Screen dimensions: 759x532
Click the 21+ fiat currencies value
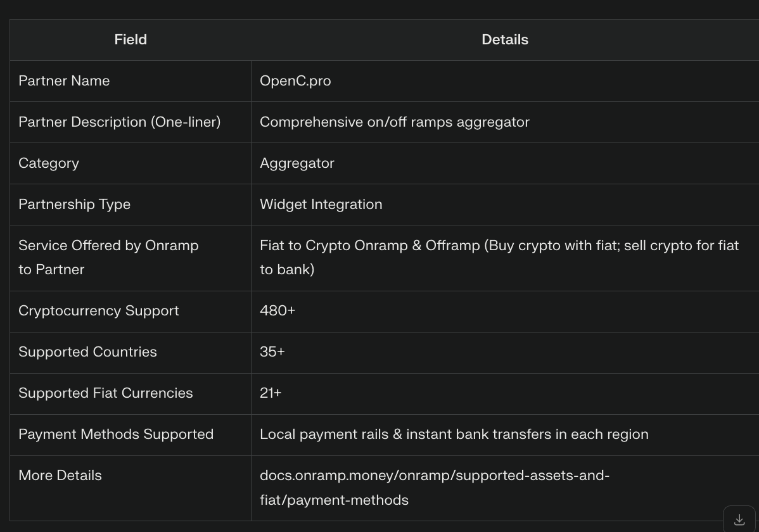click(x=271, y=393)
